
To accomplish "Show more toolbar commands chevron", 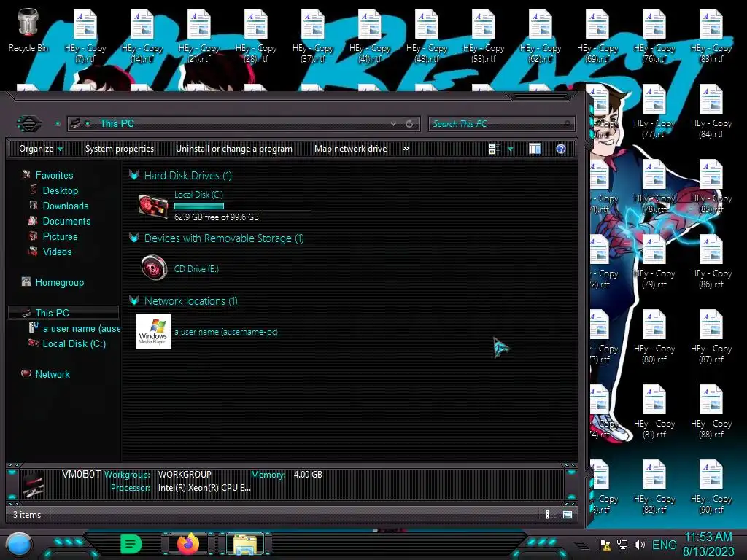I will (x=406, y=149).
